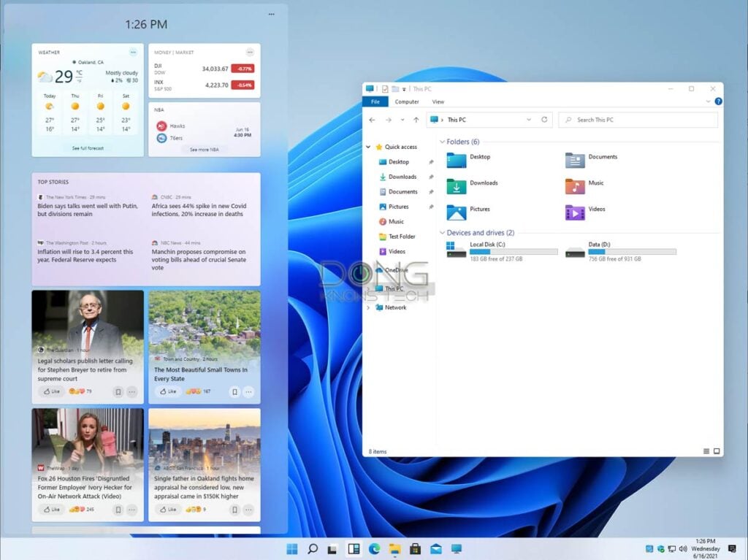Launch Microsoft Edge from the taskbar
Image resolution: width=748 pixels, height=560 pixels.
click(x=375, y=549)
